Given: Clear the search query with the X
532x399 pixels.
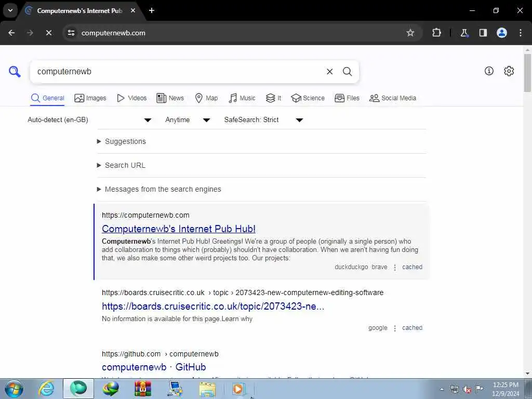Looking at the screenshot, I should point(329,72).
